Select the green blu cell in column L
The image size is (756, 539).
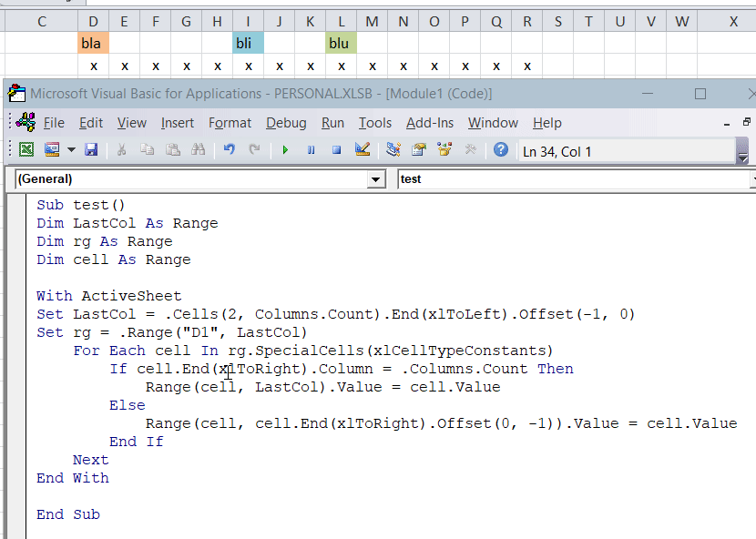[x=341, y=43]
